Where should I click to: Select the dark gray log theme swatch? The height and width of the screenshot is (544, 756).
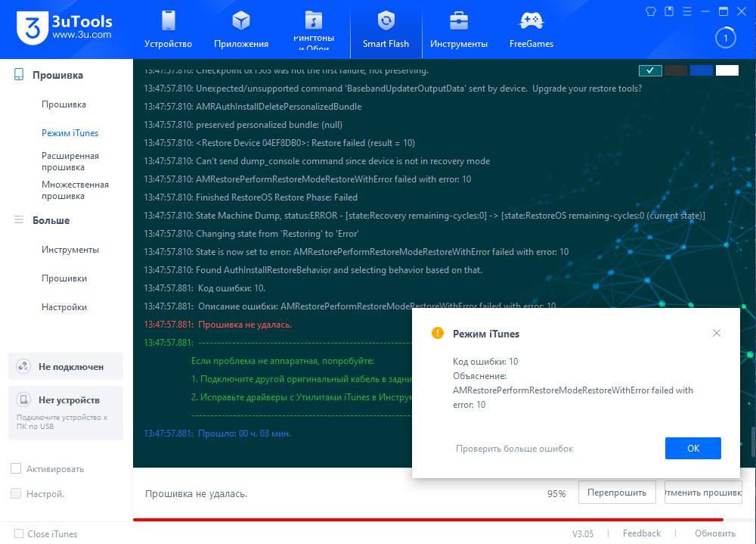pyautogui.click(x=675, y=70)
